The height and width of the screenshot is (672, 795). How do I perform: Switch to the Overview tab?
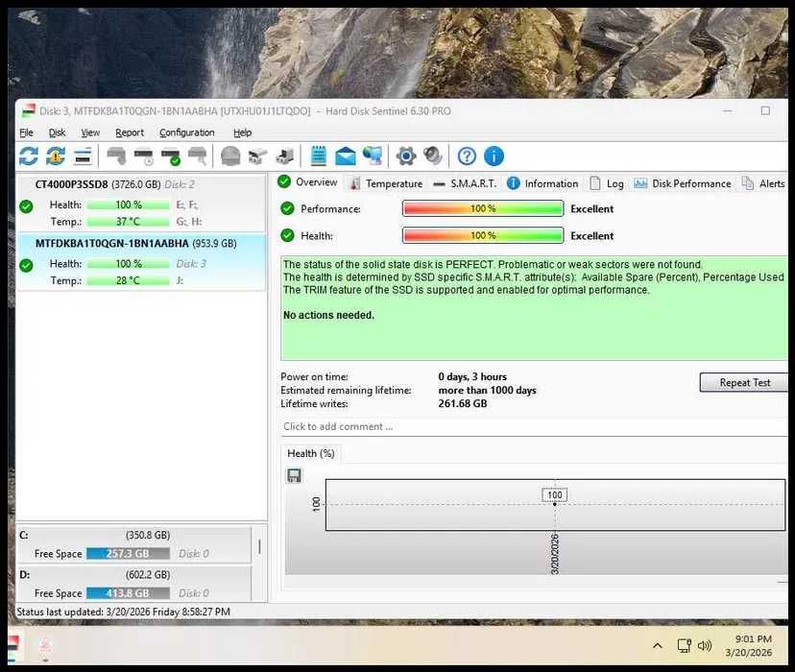click(308, 182)
